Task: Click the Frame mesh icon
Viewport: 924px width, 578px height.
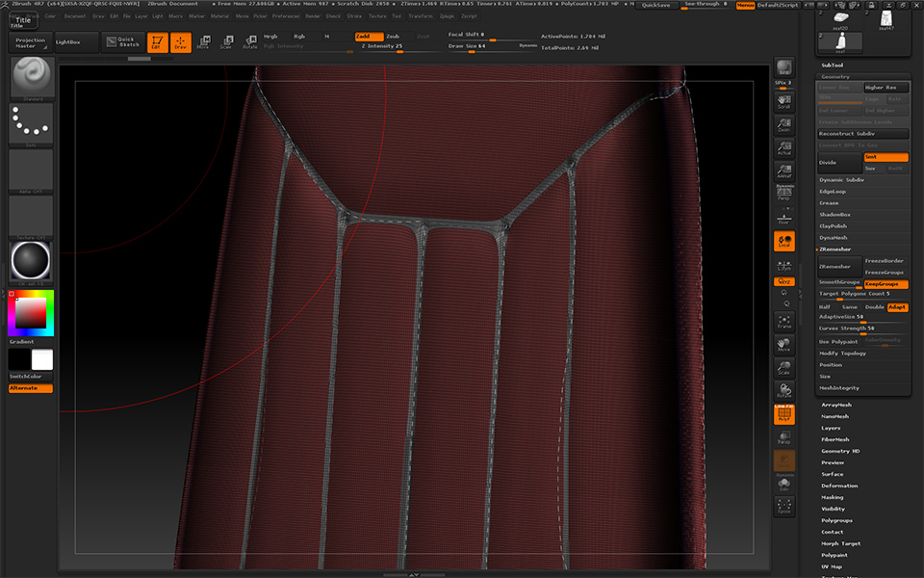Action: [x=783, y=322]
